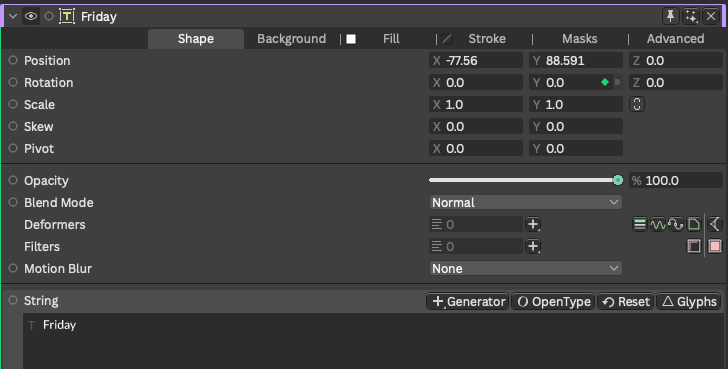Image resolution: width=728 pixels, height=369 pixels.
Task: Click the Pivot X value field
Action: pyautogui.click(x=476, y=149)
